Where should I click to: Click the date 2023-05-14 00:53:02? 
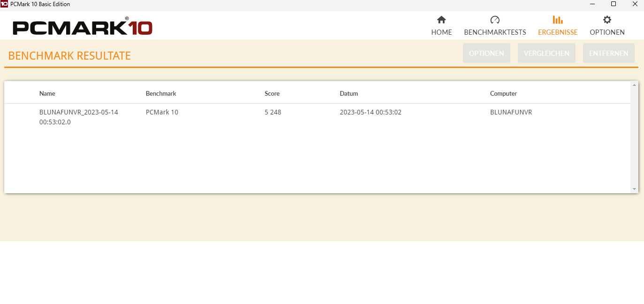(371, 112)
